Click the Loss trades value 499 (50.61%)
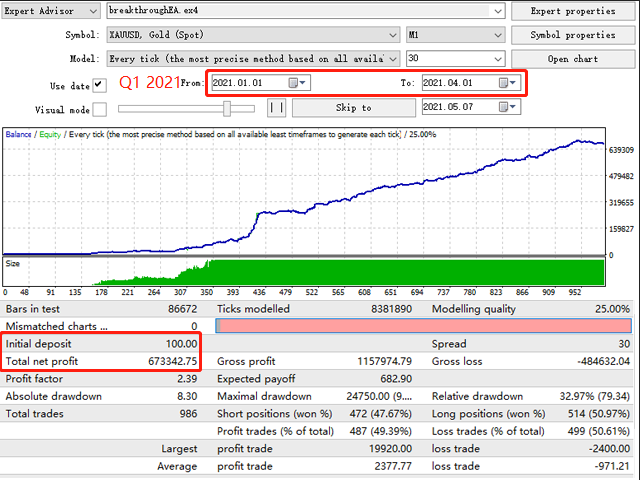Screen dimensions: 640x480 pos(599,431)
